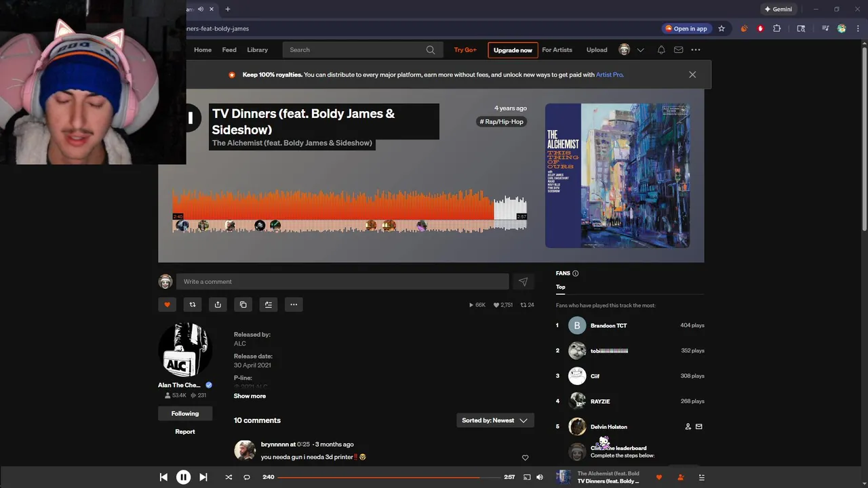Toggle the Following button for the artist
The height and width of the screenshot is (488, 868).
pyautogui.click(x=185, y=413)
